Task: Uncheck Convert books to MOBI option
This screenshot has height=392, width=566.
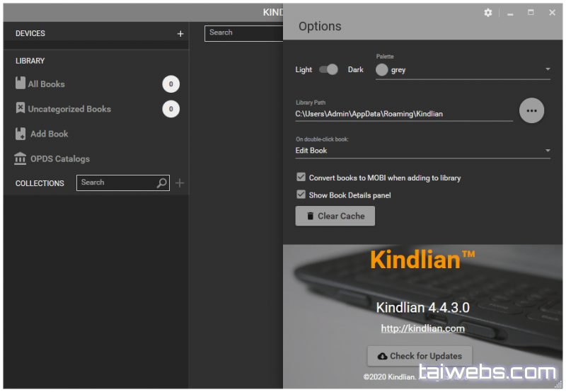Action: click(301, 178)
